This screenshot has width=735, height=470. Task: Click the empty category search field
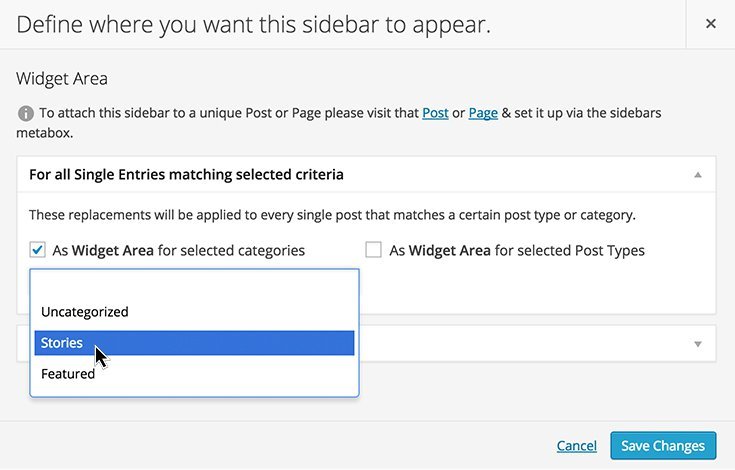pos(194,284)
